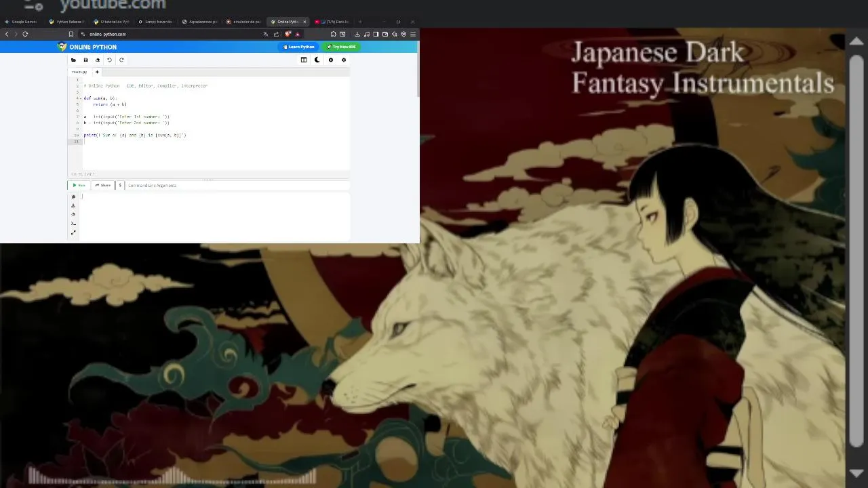Save the file with floppy disk icon
868x488 pixels.
85,60
